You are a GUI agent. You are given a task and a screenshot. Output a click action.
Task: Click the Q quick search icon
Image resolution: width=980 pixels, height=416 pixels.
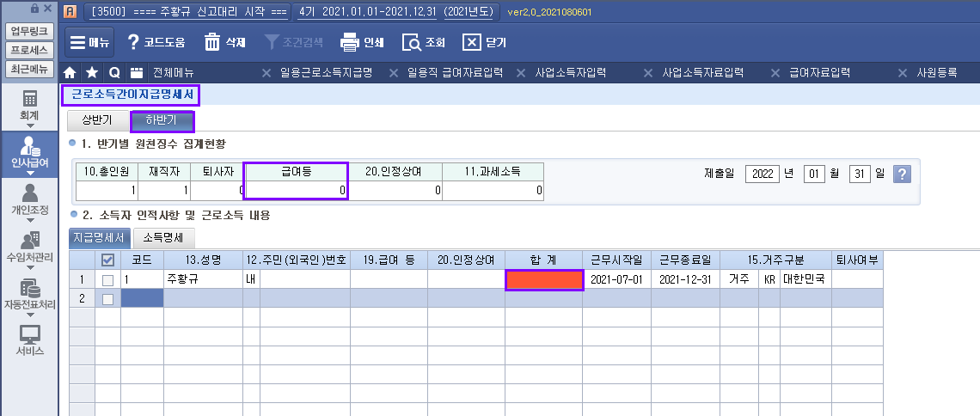(x=114, y=72)
